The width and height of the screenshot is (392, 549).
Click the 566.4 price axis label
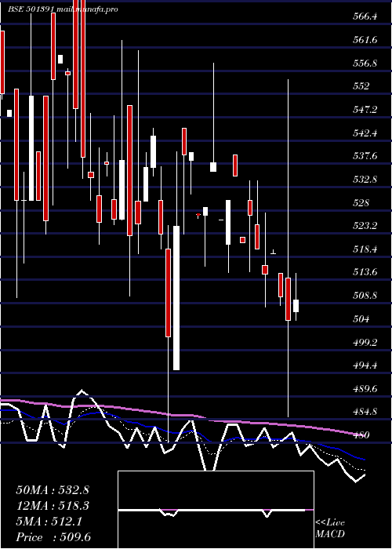365,16
